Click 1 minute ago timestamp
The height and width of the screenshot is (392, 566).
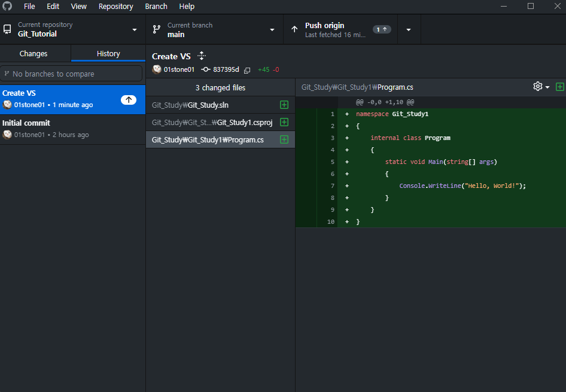[x=72, y=105]
